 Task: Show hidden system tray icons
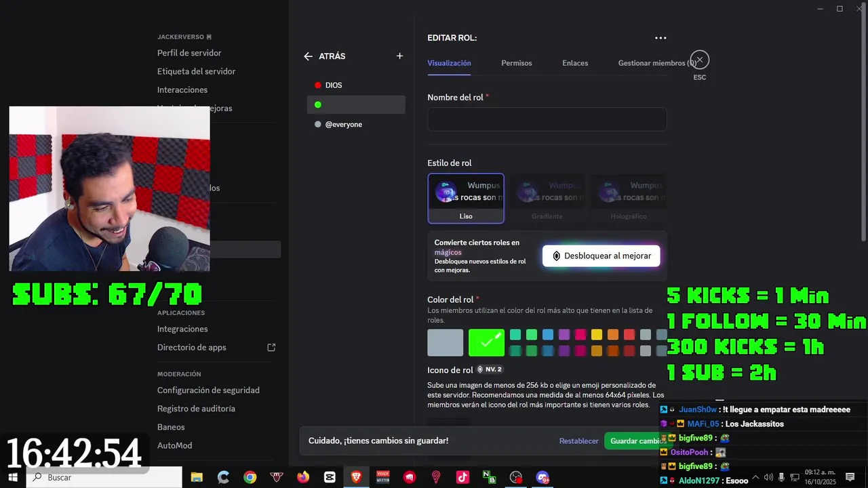click(755, 477)
